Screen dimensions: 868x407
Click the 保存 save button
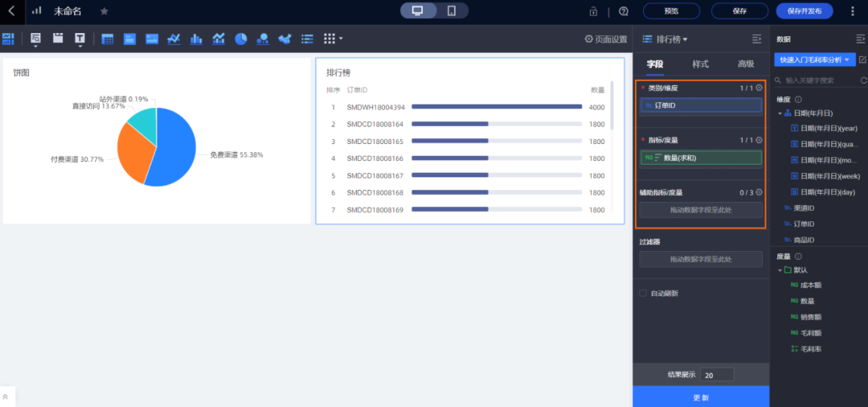(739, 11)
